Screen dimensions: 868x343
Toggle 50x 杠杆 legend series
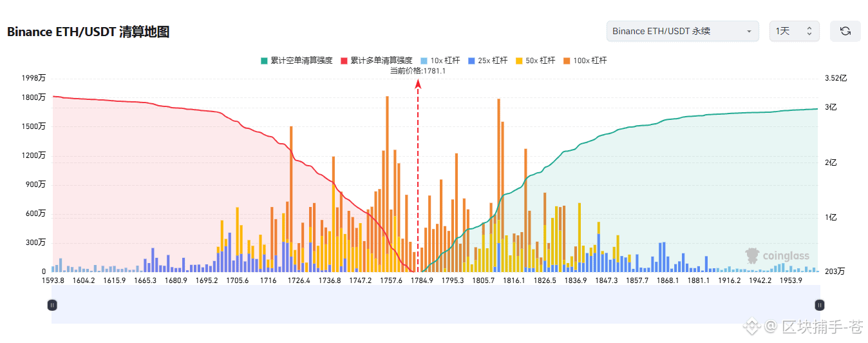click(536, 61)
